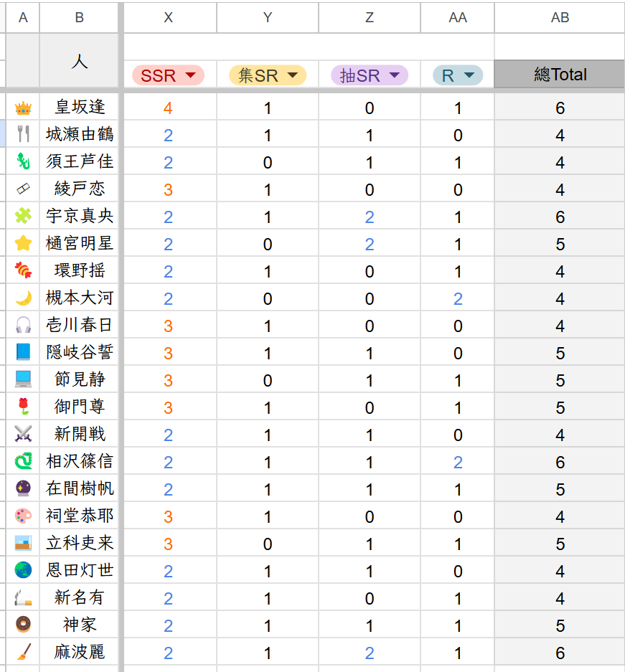The width and height of the screenshot is (625, 672).
Task: Select the 集SR value 1 for 壱川春日
Action: 268,326
